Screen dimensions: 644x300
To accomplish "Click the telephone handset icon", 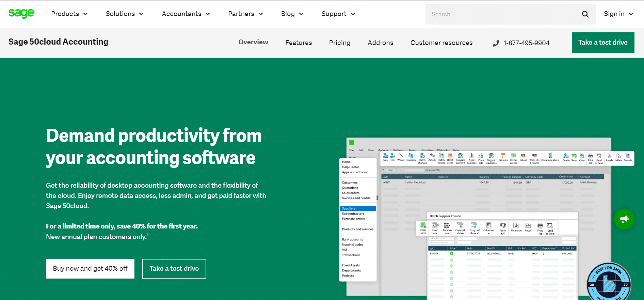I will 496,43.
